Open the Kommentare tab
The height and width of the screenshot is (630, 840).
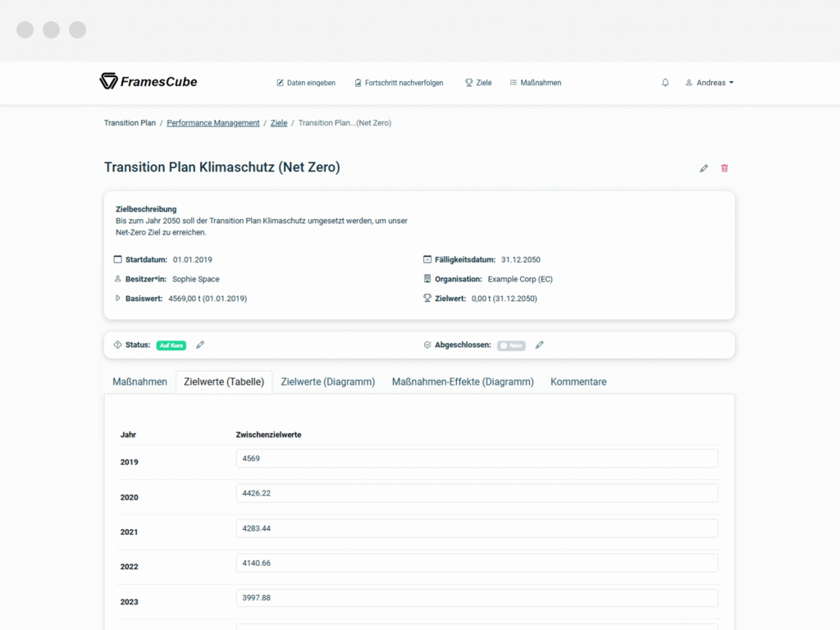[578, 382]
